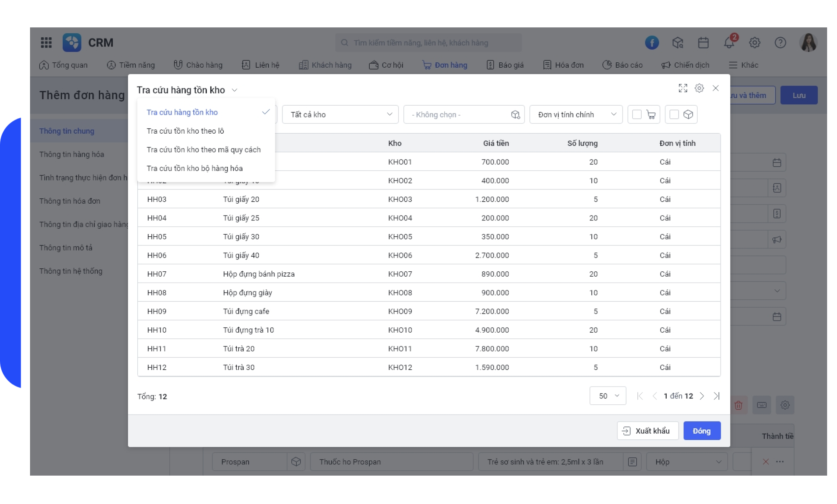The height and width of the screenshot is (504, 837).
Task: Click the box icon filter in dialog
Action: click(688, 115)
